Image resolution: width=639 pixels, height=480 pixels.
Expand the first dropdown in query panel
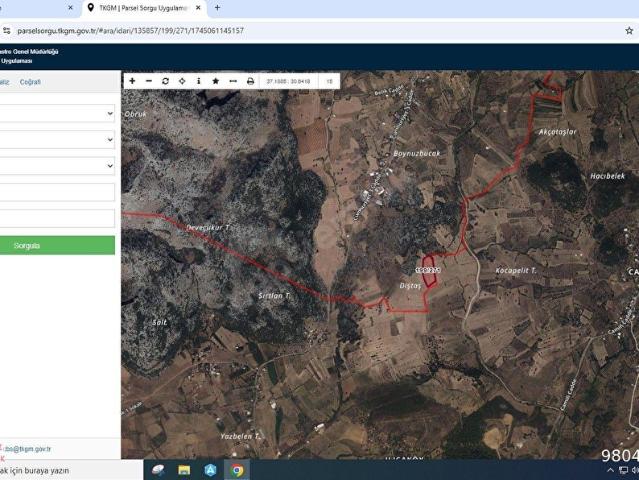(57, 114)
